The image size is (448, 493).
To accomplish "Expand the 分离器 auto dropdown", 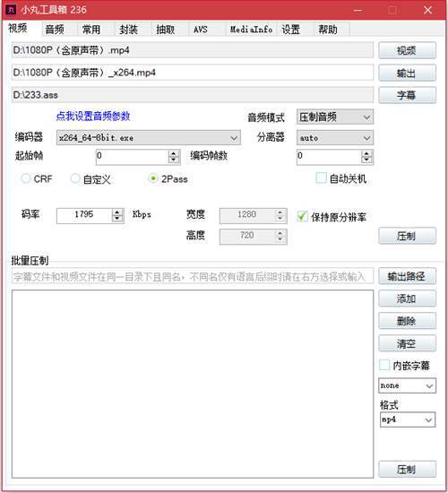I will click(x=335, y=138).
